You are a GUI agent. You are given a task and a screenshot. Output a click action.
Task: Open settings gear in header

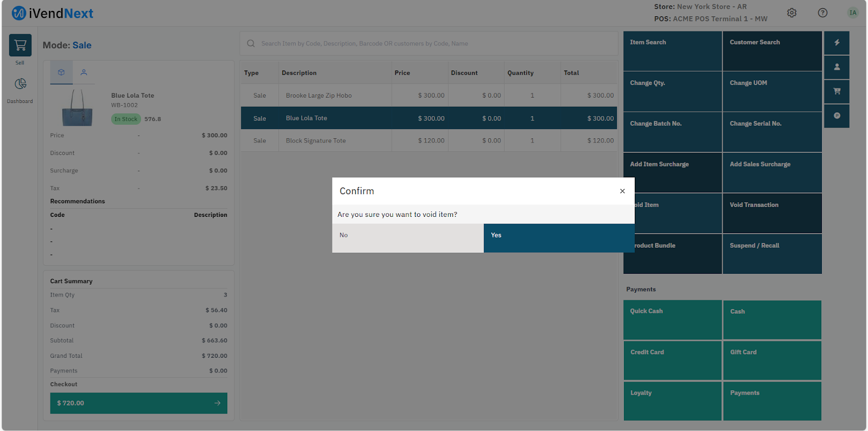coord(792,13)
